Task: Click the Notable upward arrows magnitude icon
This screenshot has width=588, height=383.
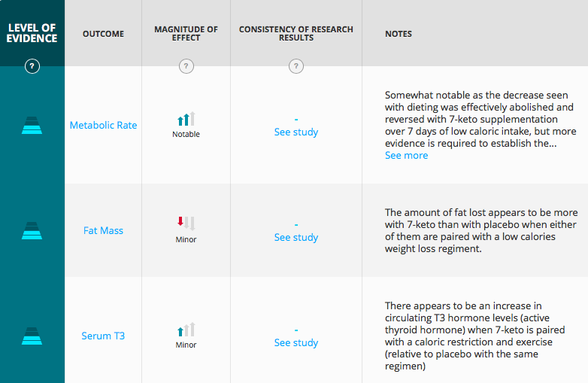Action: click(186, 119)
